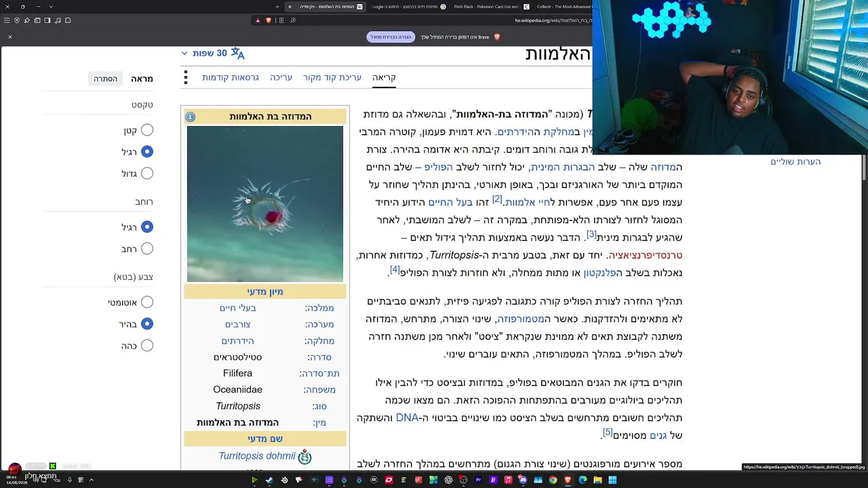Launch Steam from the taskbar
The width and height of the screenshot is (868, 488).
269,481
